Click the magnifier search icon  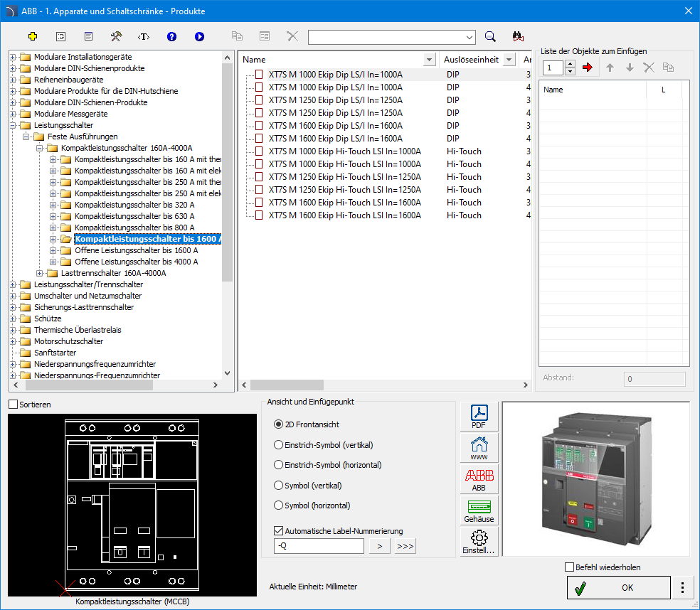[x=490, y=36]
